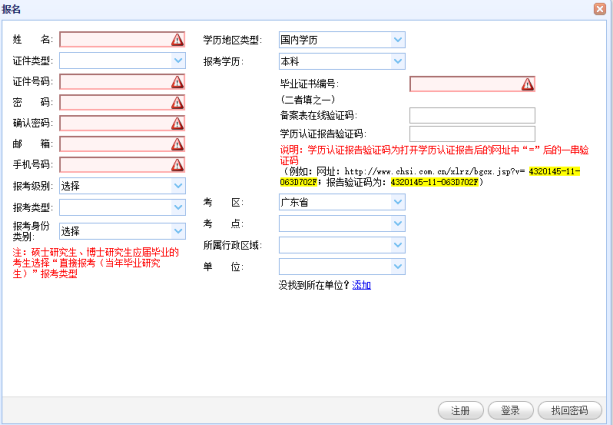The image size is (613, 425).
Task: Click the 添加 link to add unit
Action: click(361, 285)
